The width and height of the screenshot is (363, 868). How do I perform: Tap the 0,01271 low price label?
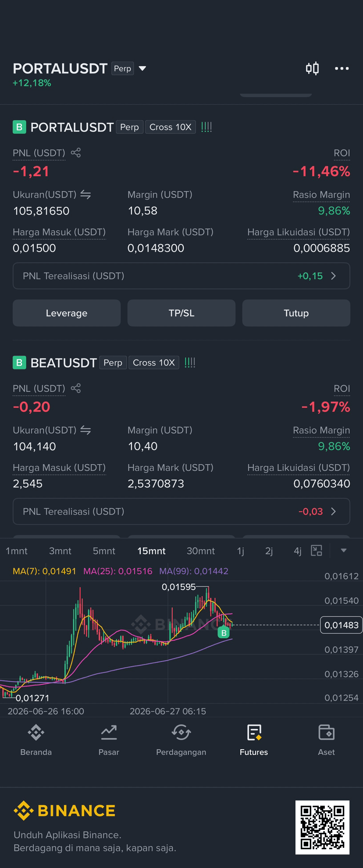pos(32,698)
